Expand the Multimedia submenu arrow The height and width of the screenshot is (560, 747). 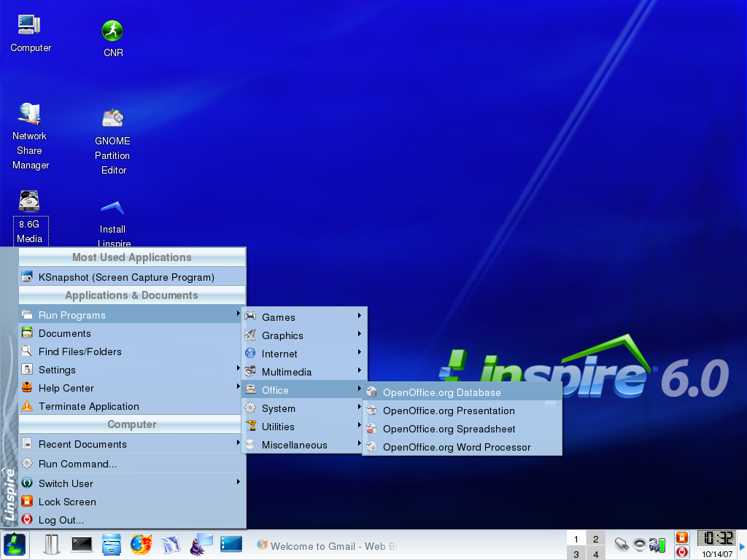click(x=359, y=370)
